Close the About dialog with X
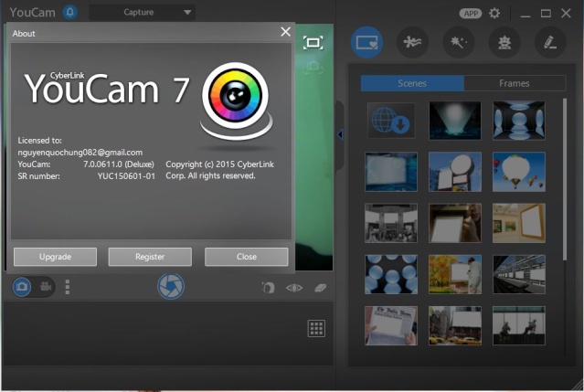584x392 pixels. pyautogui.click(x=286, y=32)
